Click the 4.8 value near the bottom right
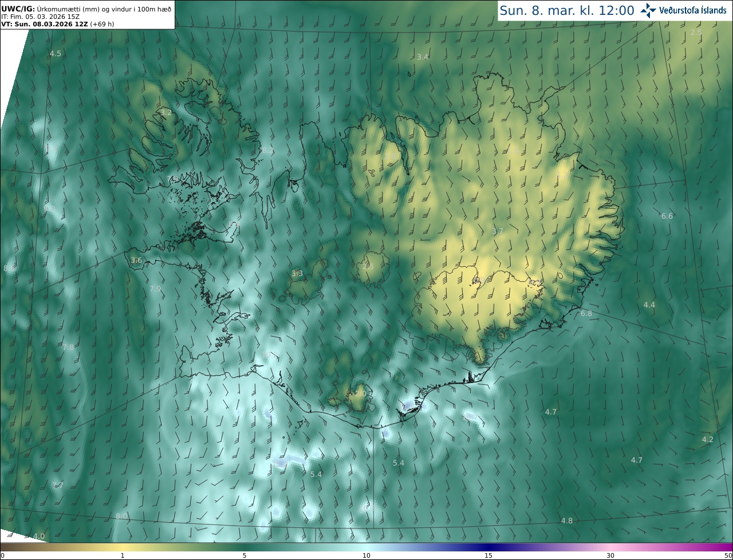The height and width of the screenshot is (560, 733). pyautogui.click(x=566, y=520)
